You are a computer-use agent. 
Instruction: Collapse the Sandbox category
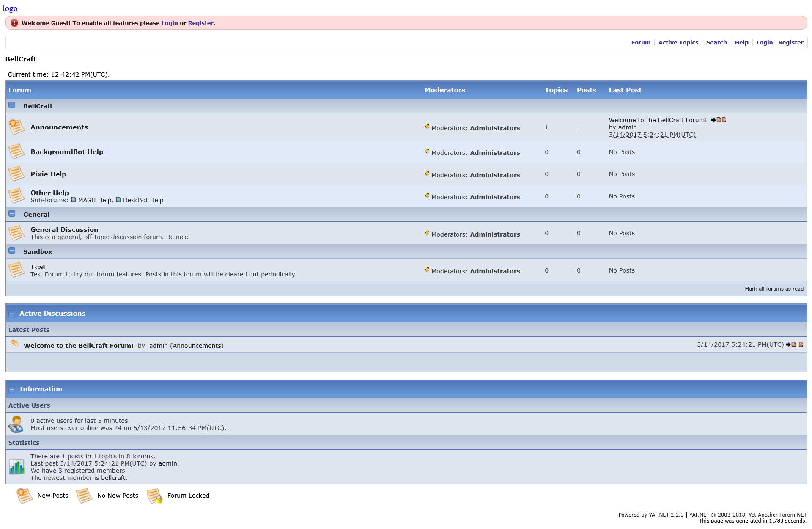[12, 251]
